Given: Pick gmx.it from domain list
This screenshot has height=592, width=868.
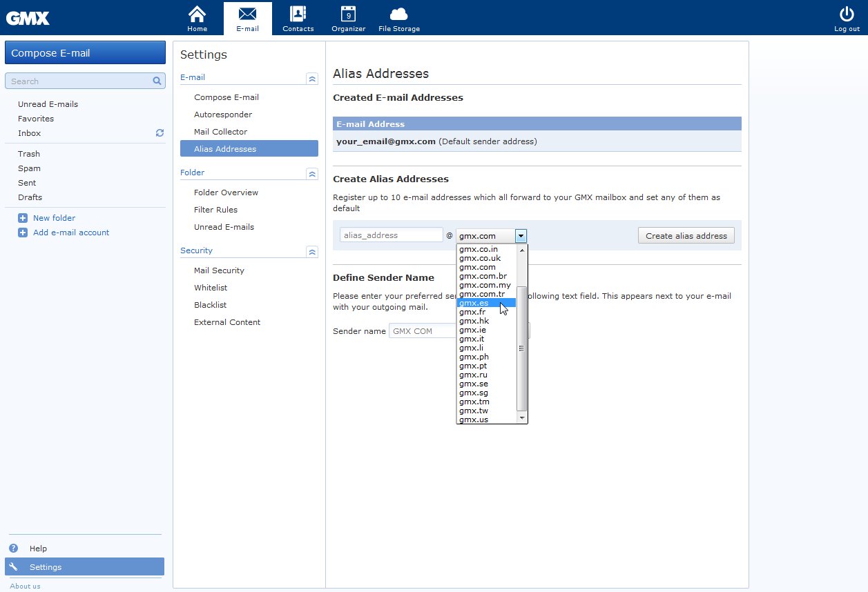Looking at the screenshot, I should (486, 339).
